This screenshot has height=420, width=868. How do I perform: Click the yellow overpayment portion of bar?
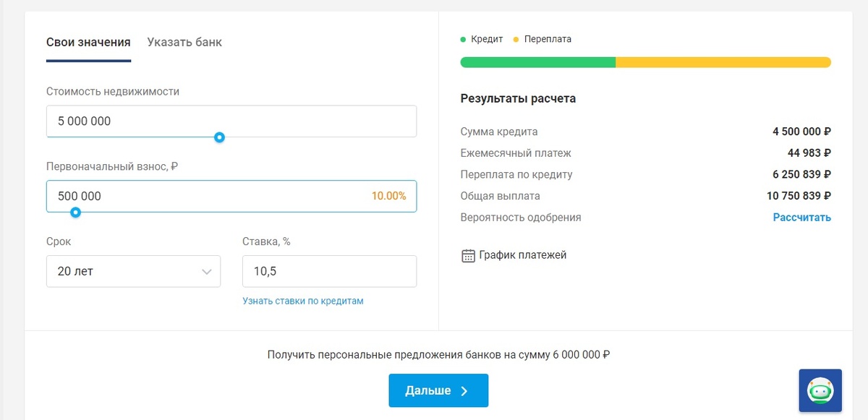723,62
